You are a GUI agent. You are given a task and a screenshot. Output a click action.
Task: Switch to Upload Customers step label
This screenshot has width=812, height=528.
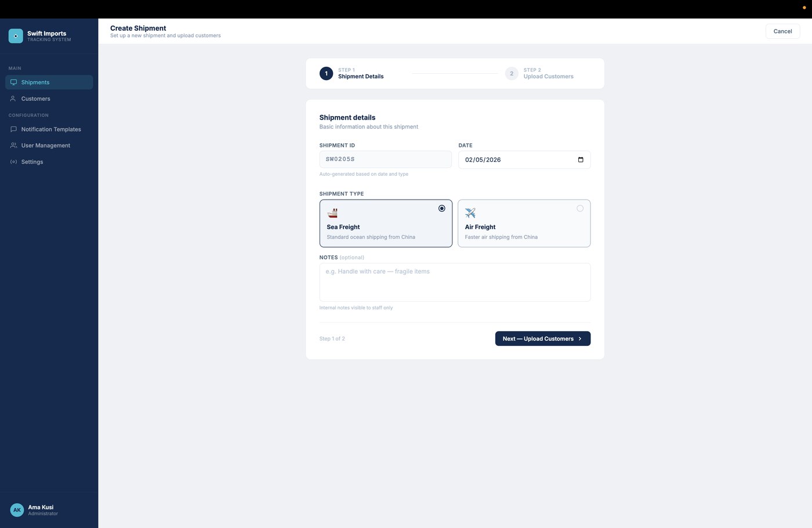click(548, 77)
